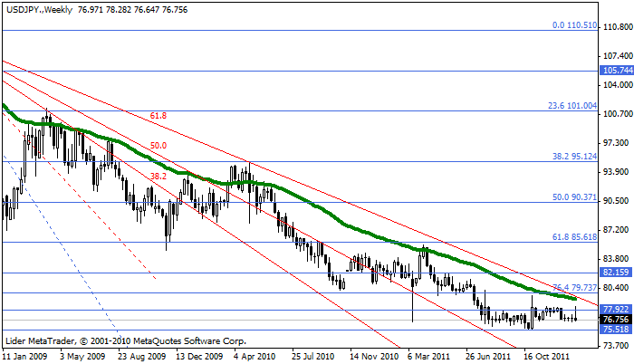Click the 26 Jun 2011 date label
The width and height of the screenshot is (634, 364).
point(487,357)
